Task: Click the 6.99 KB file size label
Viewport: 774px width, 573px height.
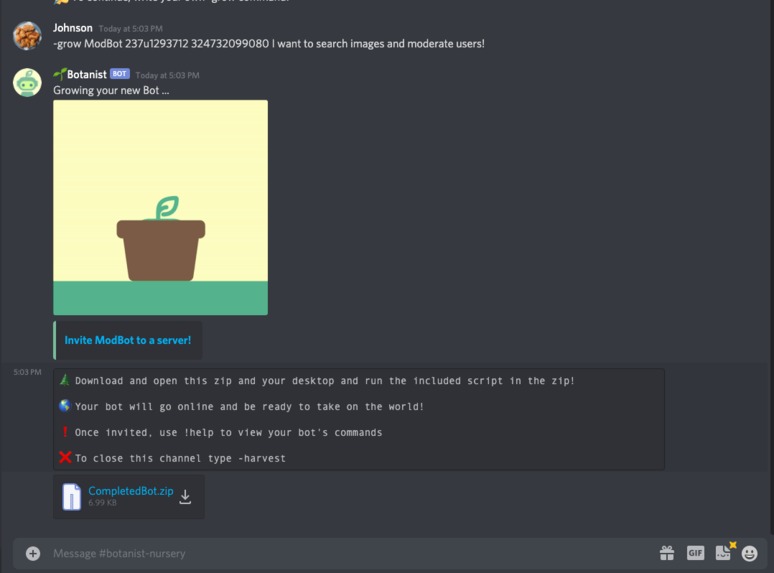Action: coord(102,503)
